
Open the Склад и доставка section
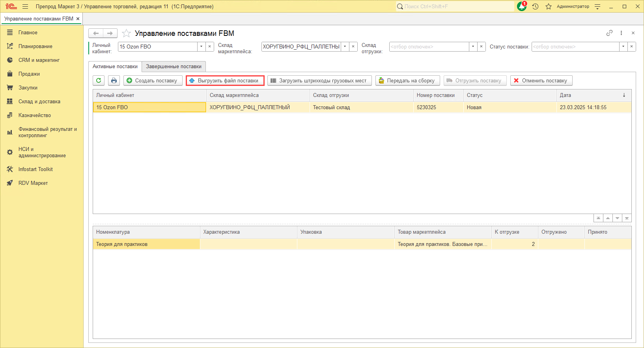coord(39,101)
